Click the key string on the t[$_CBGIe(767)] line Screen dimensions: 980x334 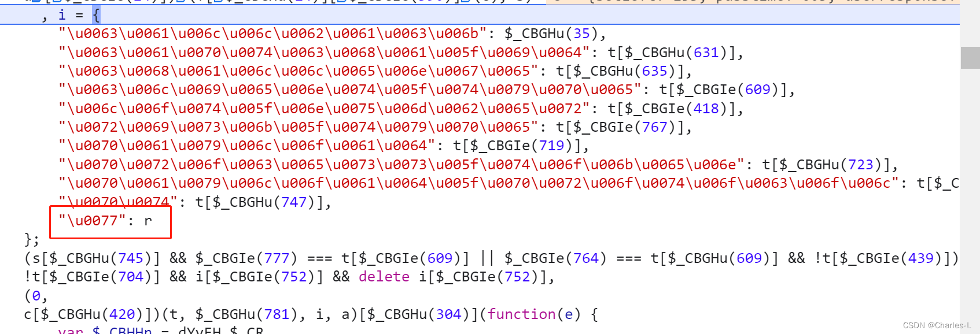click(x=298, y=127)
